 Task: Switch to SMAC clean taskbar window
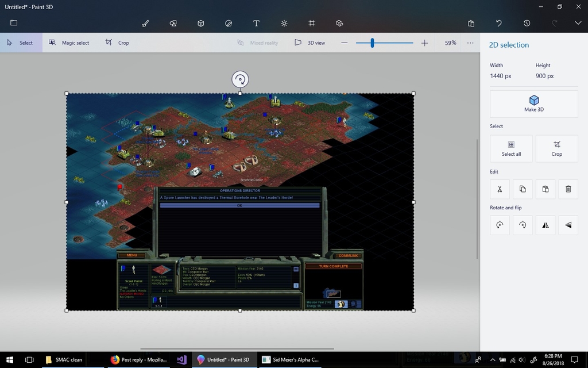click(x=64, y=359)
